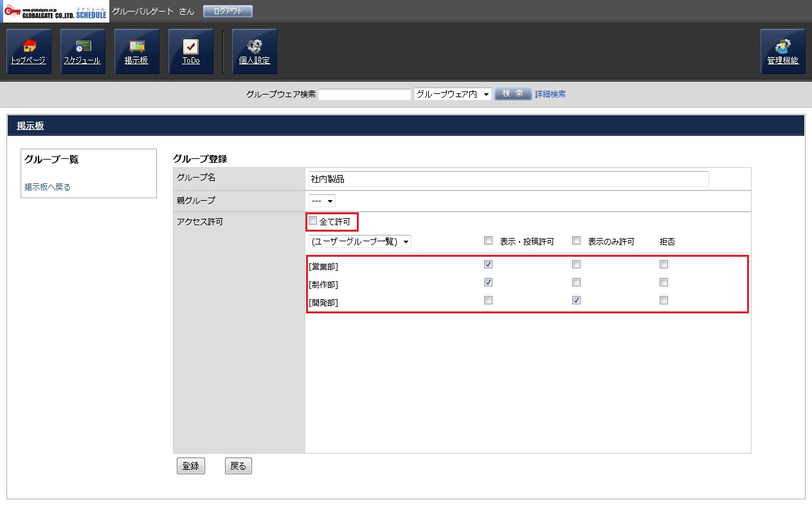This screenshot has width=812, height=518.
Task: Expand the 親グループ dropdown
Action: click(322, 201)
